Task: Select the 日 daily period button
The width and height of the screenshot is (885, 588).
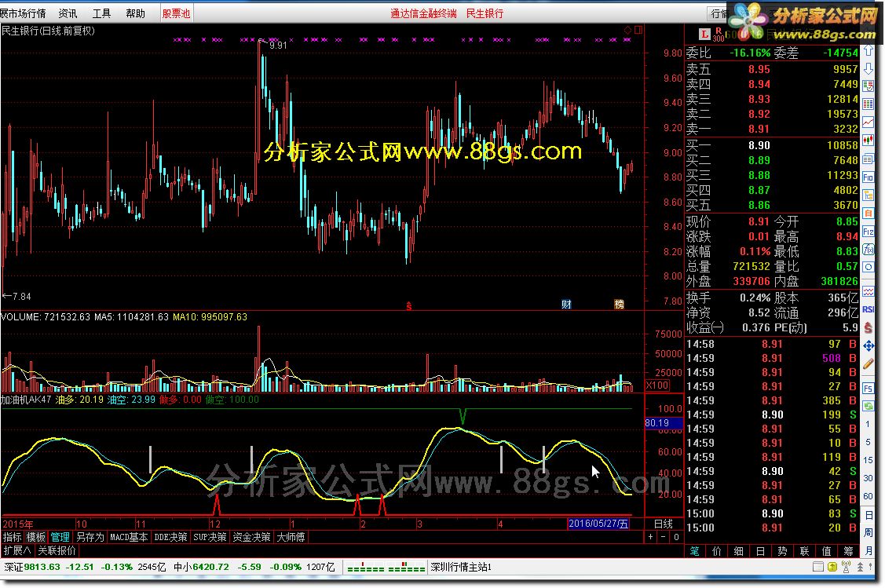Action: (868, 515)
